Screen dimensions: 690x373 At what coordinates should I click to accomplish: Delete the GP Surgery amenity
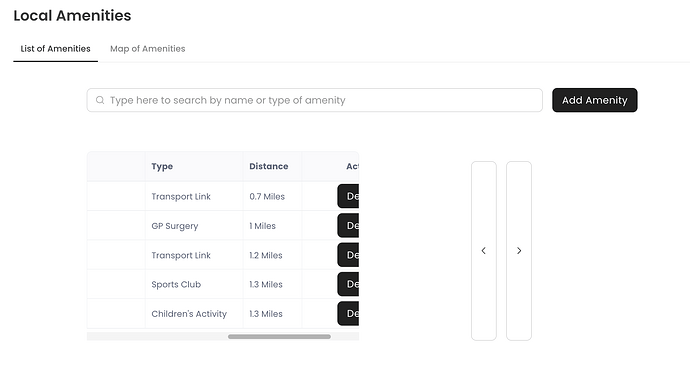348,226
